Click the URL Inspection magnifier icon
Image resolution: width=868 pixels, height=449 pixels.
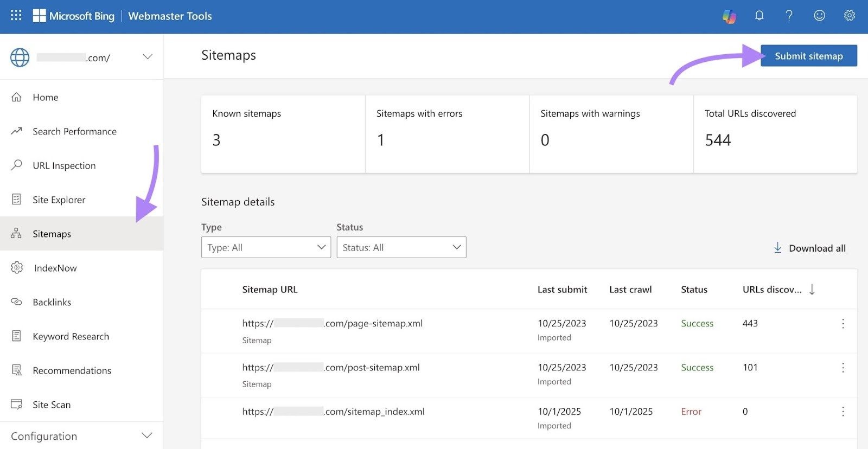pyautogui.click(x=17, y=165)
